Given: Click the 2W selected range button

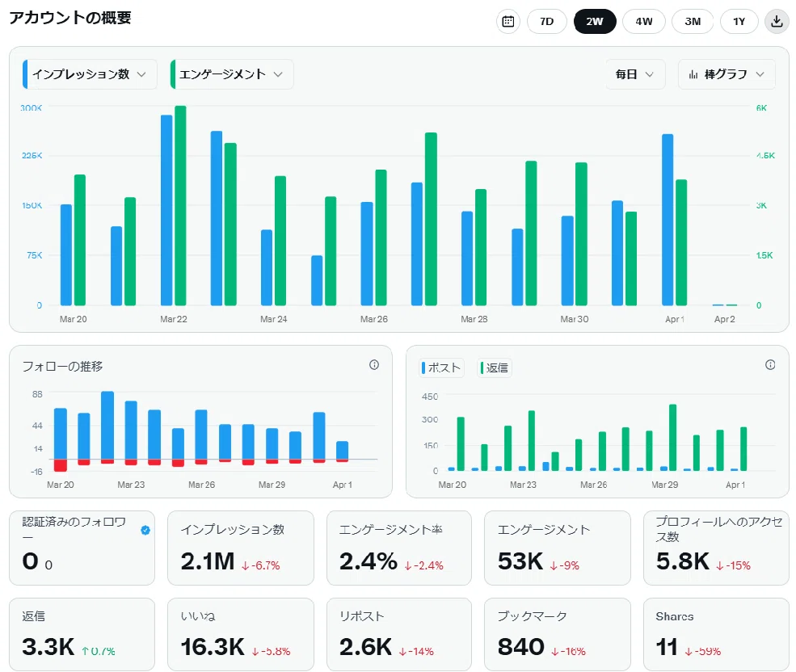Looking at the screenshot, I should (x=595, y=21).
